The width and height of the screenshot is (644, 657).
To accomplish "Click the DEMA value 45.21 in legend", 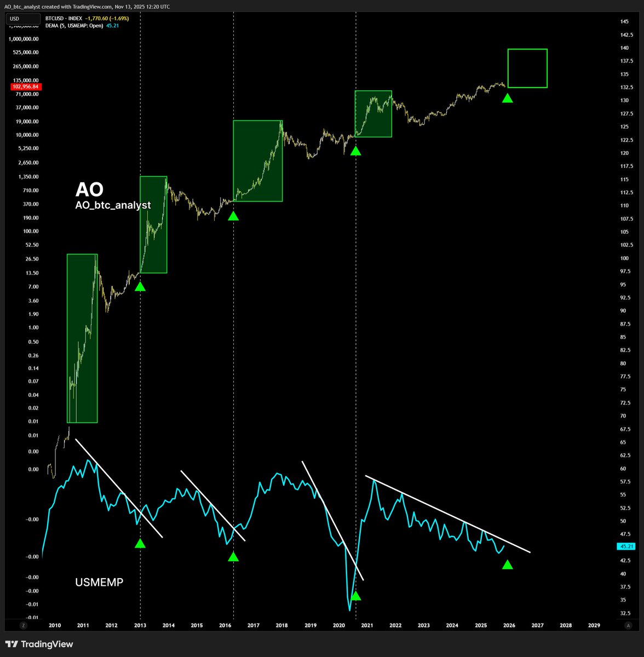I will pos(112,26).
